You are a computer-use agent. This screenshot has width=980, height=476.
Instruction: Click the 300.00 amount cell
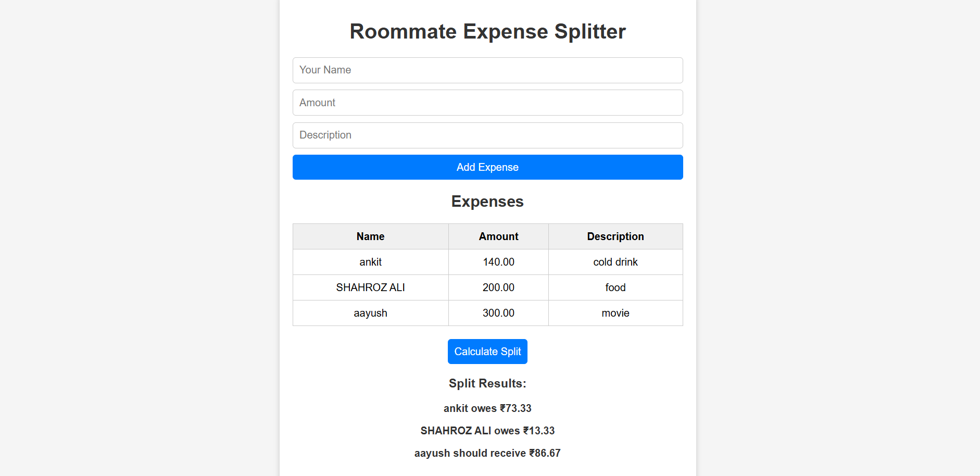point(498,313)
